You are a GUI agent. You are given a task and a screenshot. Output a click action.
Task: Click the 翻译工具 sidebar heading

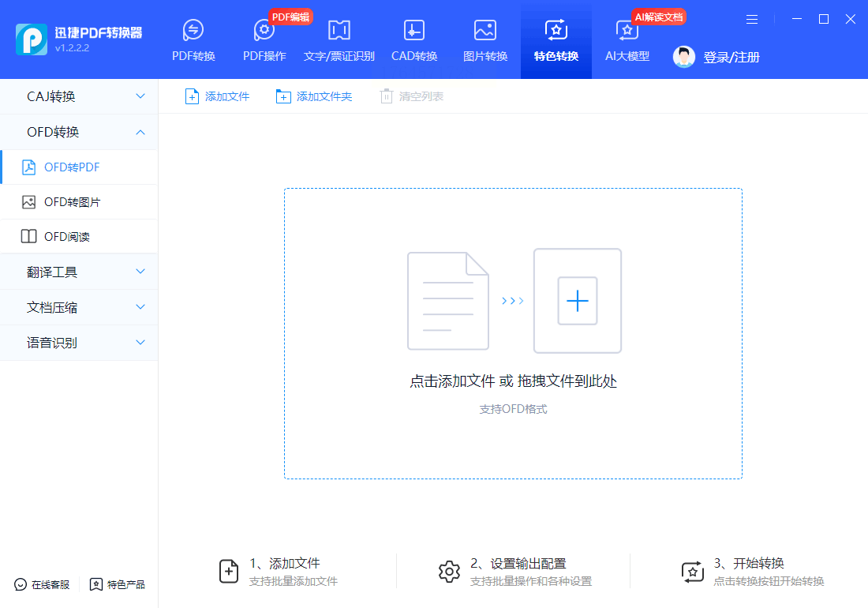[52, 272]
